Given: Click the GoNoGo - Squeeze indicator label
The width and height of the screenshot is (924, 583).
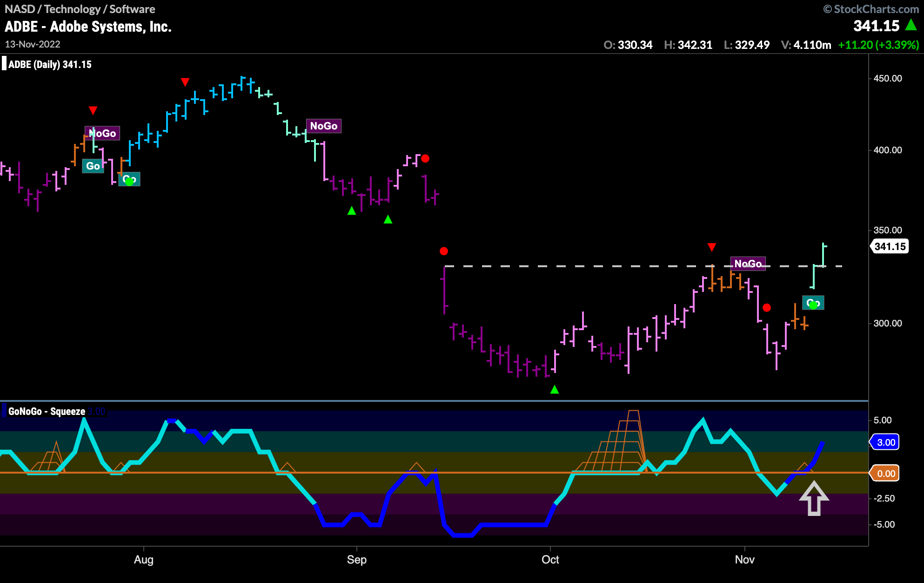Looking at the screenshot, I should tap(47, 412).
